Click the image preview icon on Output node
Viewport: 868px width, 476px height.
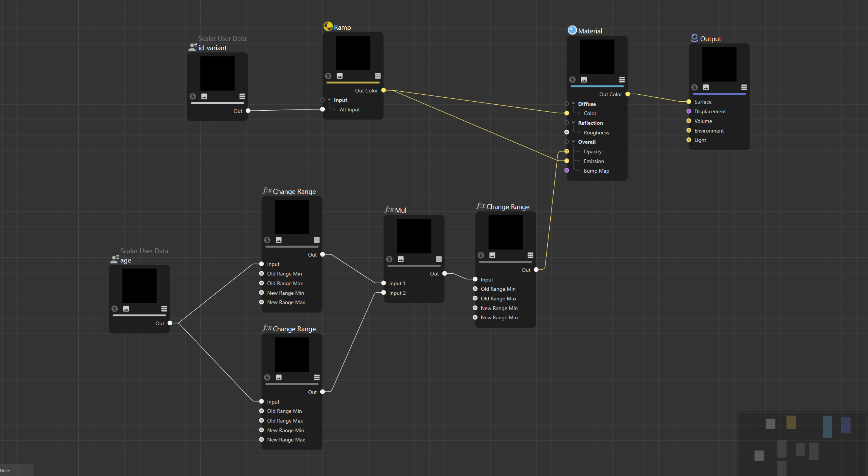pyautogui.click(x=706, y=87)
